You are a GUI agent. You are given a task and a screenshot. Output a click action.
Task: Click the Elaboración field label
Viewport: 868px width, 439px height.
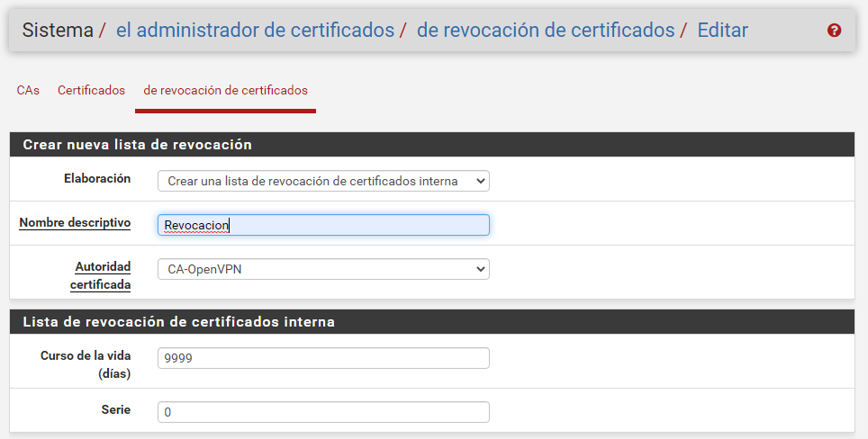[x=97, y=179]
